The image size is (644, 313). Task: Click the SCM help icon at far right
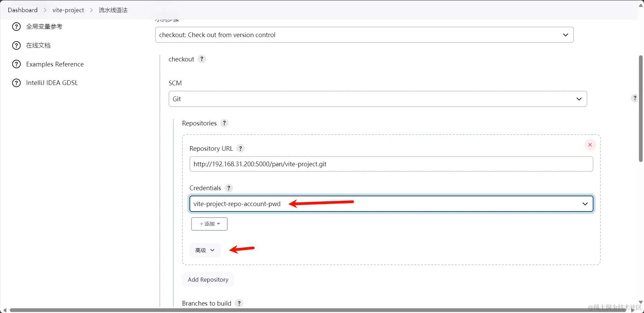coord(635,98)
